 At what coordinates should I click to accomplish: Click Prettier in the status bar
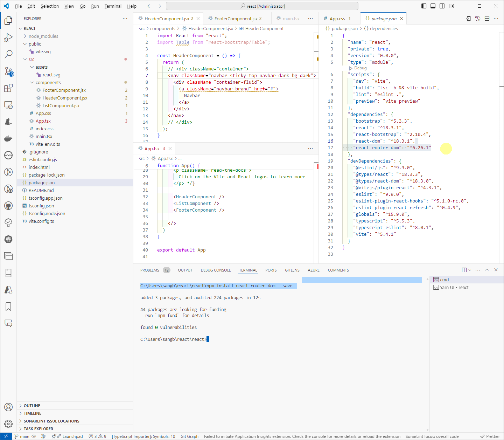[x=490, y=436]
